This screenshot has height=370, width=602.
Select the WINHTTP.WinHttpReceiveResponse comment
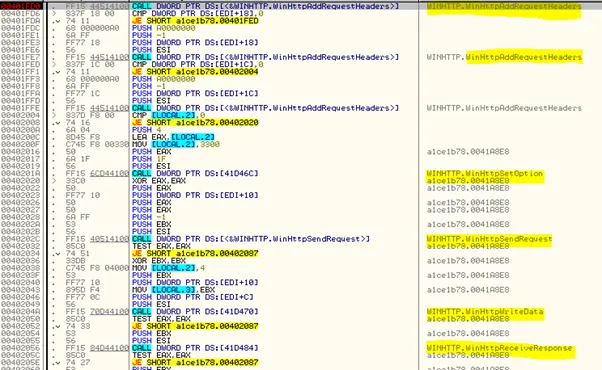click(499, 348)
